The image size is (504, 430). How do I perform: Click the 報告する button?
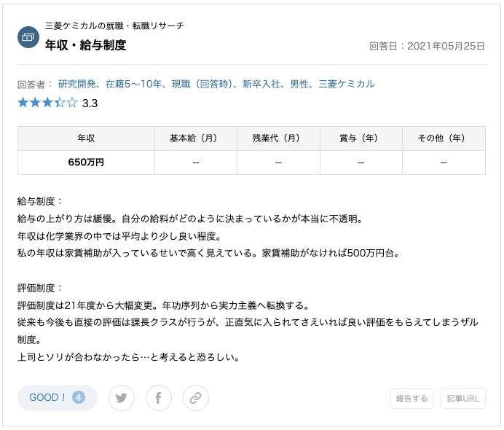(x=412, y=399)
